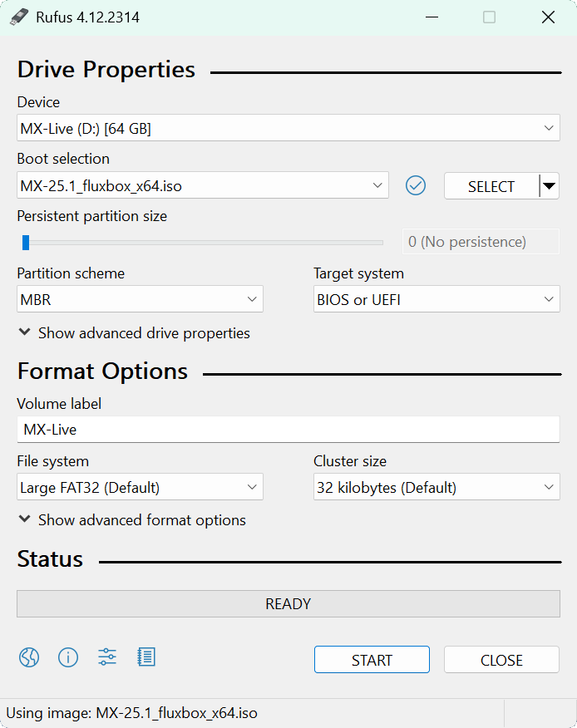
Task: Expand Show advanced drive properties
Action: tap(134, 333)
